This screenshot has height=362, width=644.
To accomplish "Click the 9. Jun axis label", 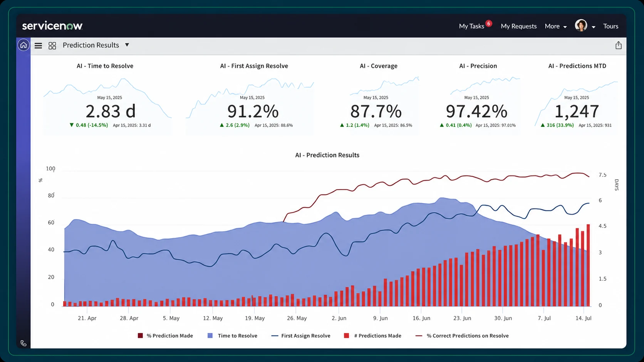I will (380, 318).
